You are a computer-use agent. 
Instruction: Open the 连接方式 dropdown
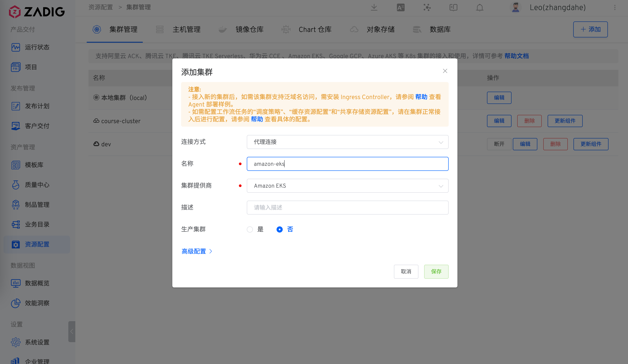click(348, 142)
